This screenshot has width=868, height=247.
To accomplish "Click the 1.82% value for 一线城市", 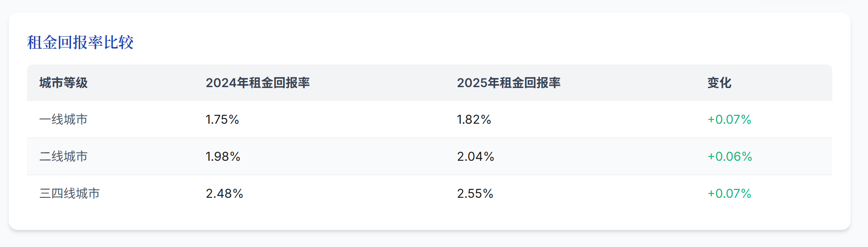I will point(474,119).
